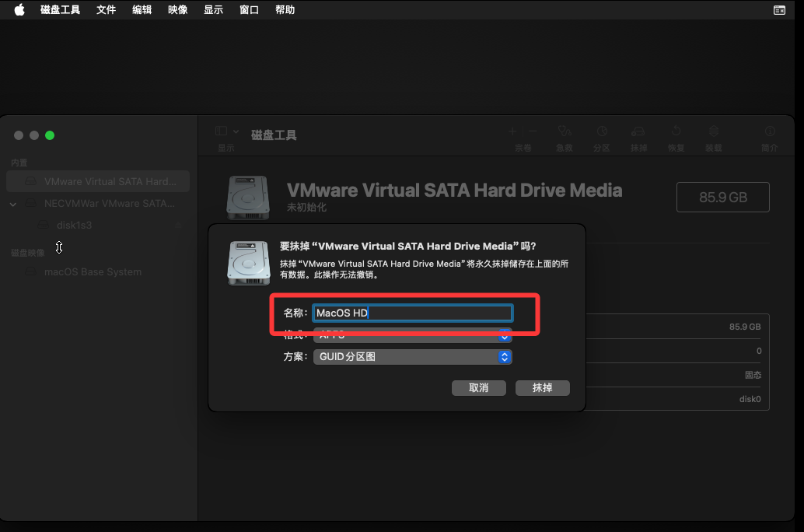The image size is (804, 532).
Task: Click the VMware Virtual SATA Hard Drive Media title
Action: pos(454,191)
